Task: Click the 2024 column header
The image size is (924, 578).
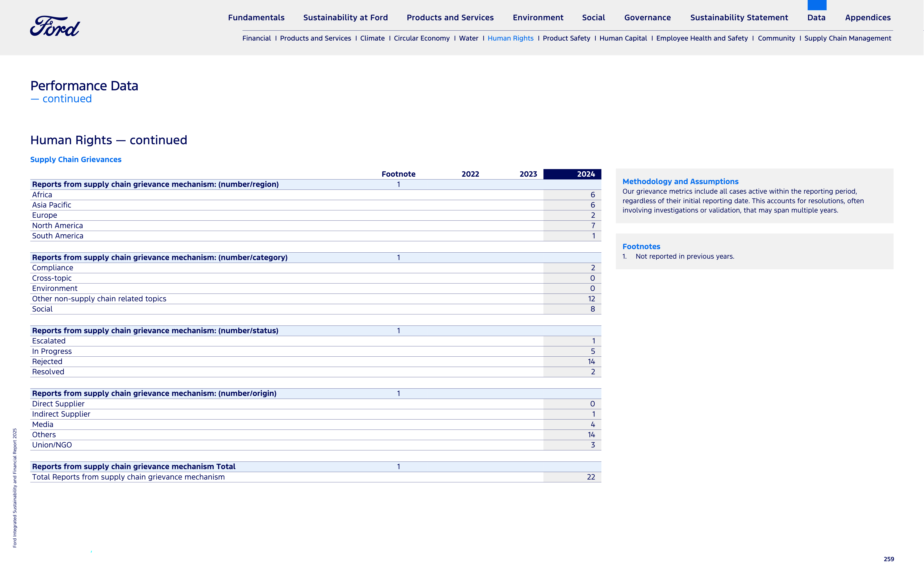Action: (x=572, y=174)
